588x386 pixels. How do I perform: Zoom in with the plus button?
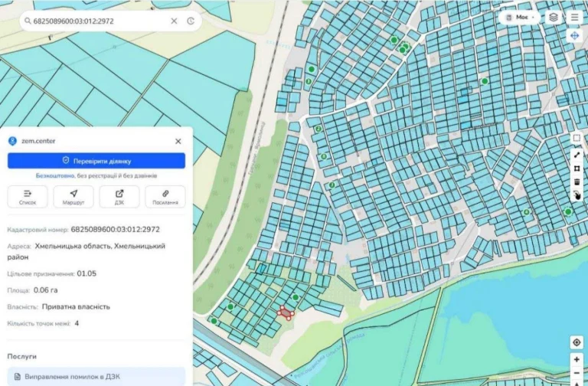577,359
